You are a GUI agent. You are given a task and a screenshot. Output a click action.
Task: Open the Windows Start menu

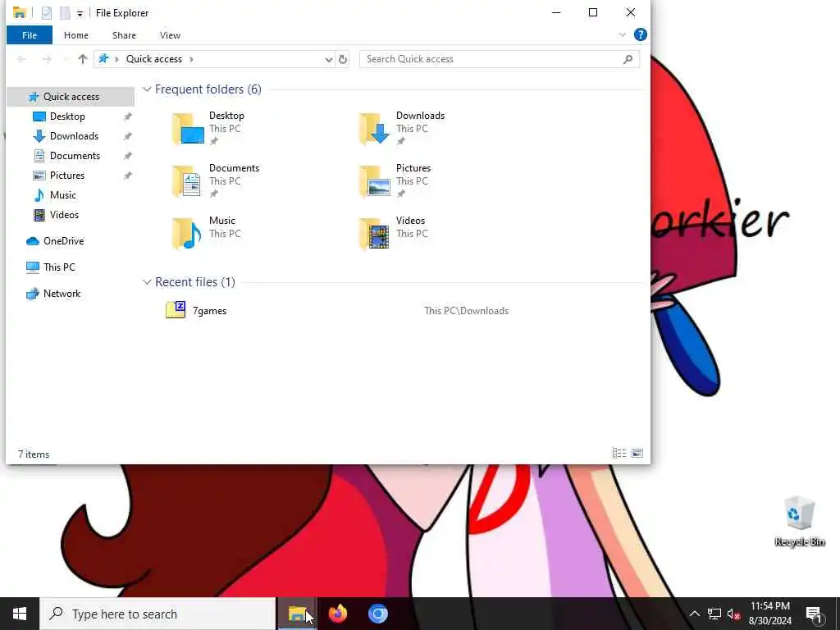pos(20,614)
